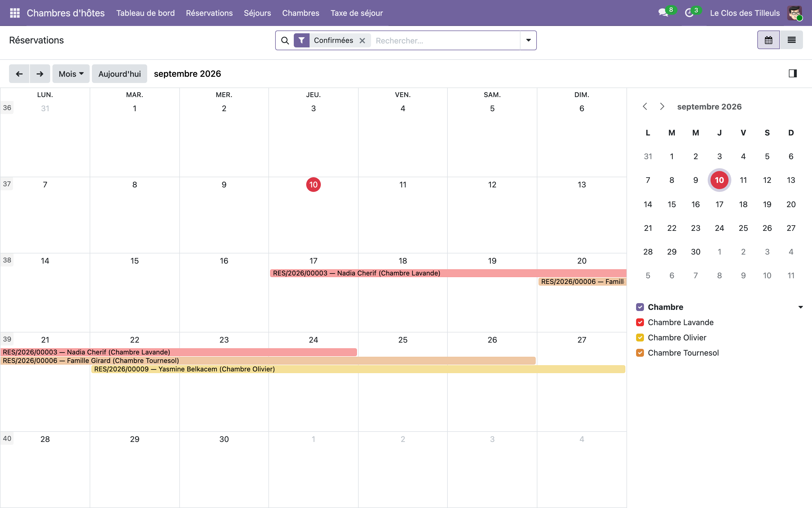The width and height of the screenshot is (812, 508).
Task: Open Taxe de séjour menu
Action: coord(356,13)
